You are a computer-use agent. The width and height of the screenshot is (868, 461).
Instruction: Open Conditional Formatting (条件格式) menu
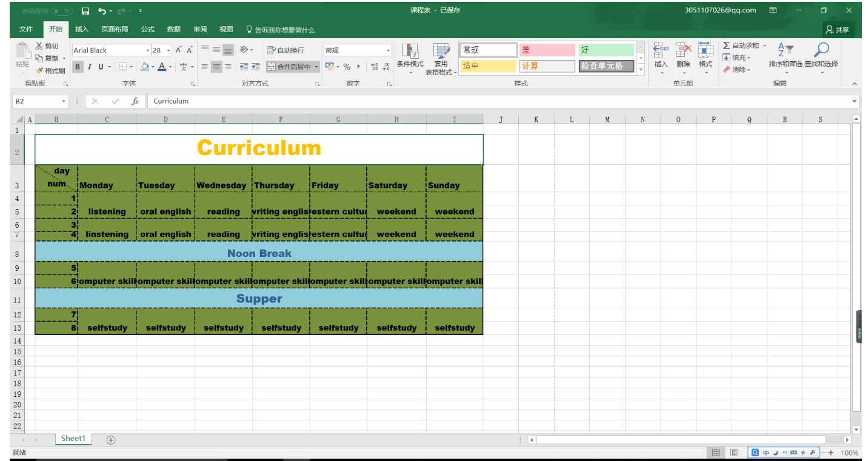(410, 58)
